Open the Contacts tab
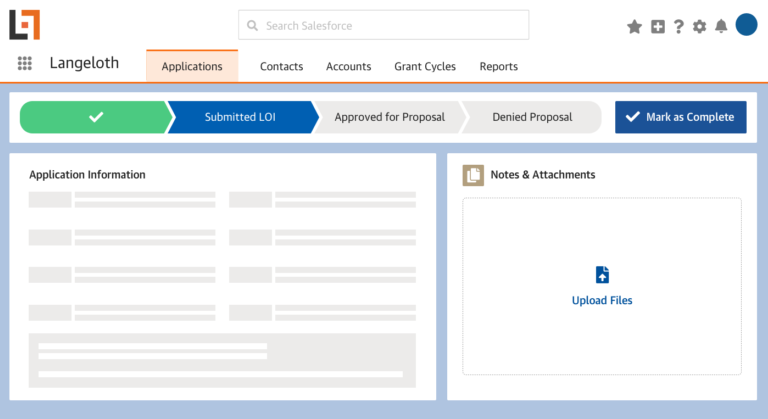The height and width of the screenshot is (419, 768). (281, 66)
